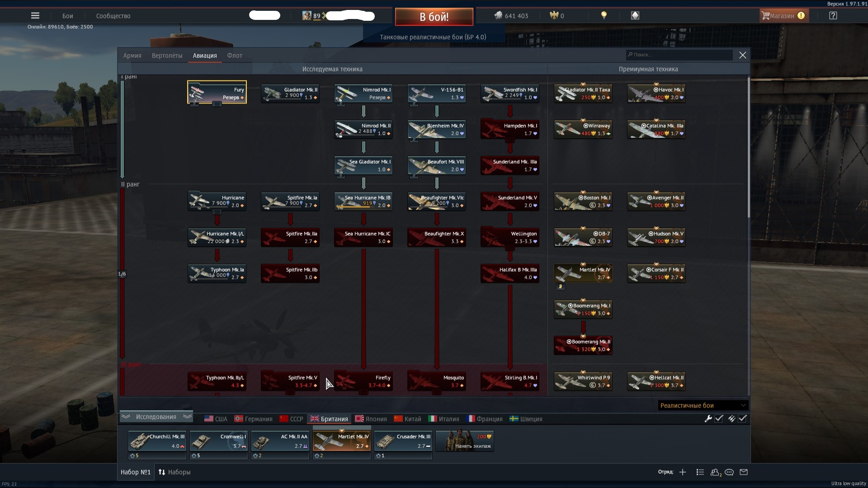This screenshot has width=868, height=488.
Task: Switch to the Авиация tab
Action: 205,56
